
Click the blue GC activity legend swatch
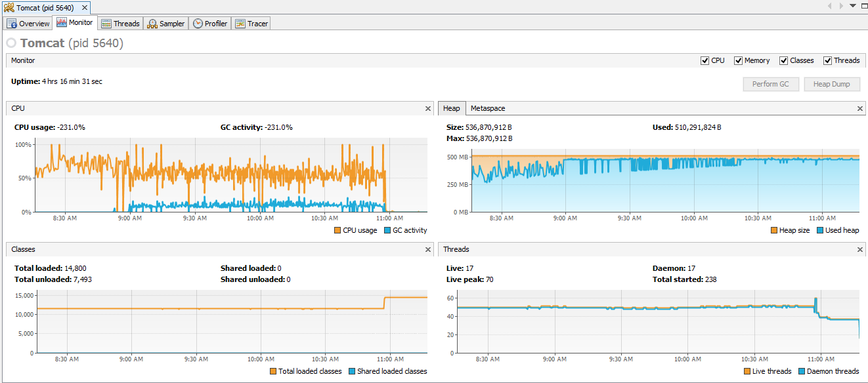point(387,230)
